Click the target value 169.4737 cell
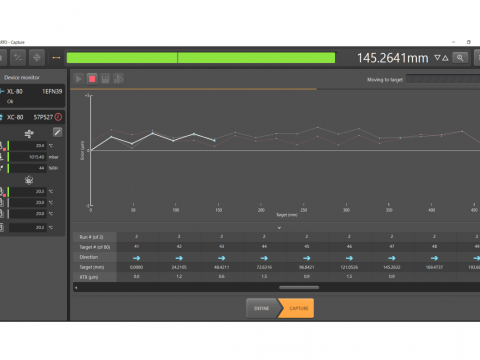 (x=434, y=267)
